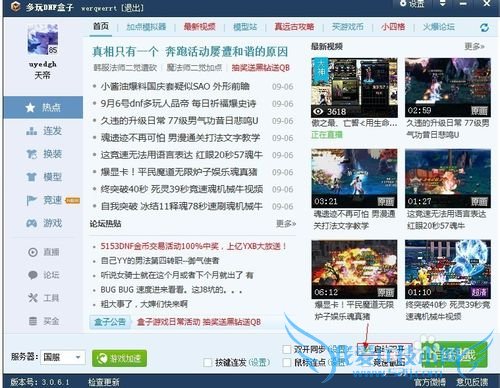Open the news item 自我突破 冰结11释魂78秒速刷魂机械牛
Screen dimensions: 500x388
(x=182, y=206)
